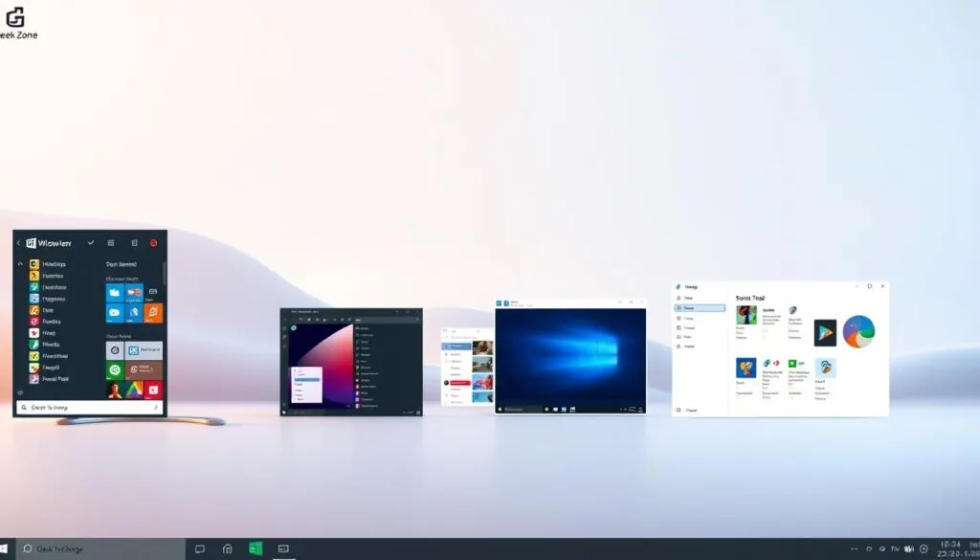Open the gray tile with the dark ring icon
The height and width of the screenshot is (560, 980).
115,350
